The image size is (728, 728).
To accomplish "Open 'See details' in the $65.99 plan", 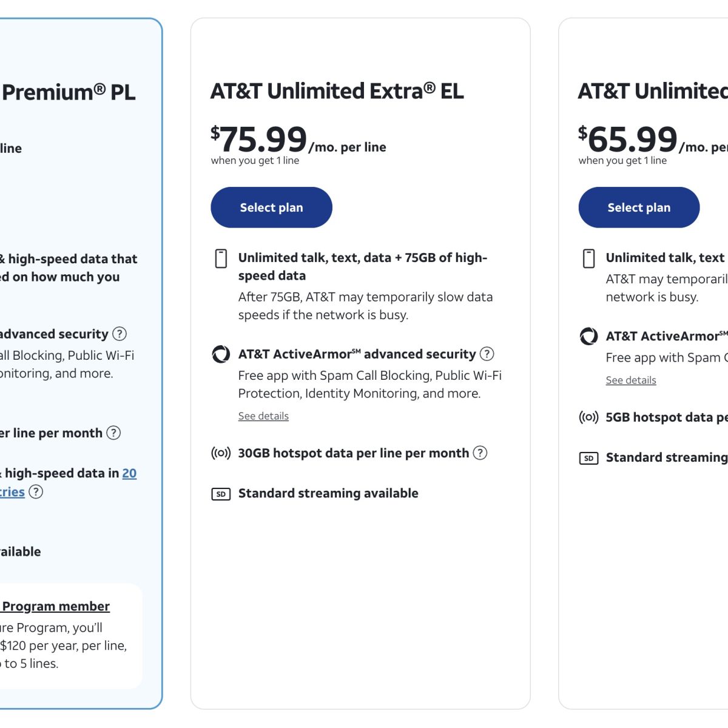I will click(x=631, y=380).
